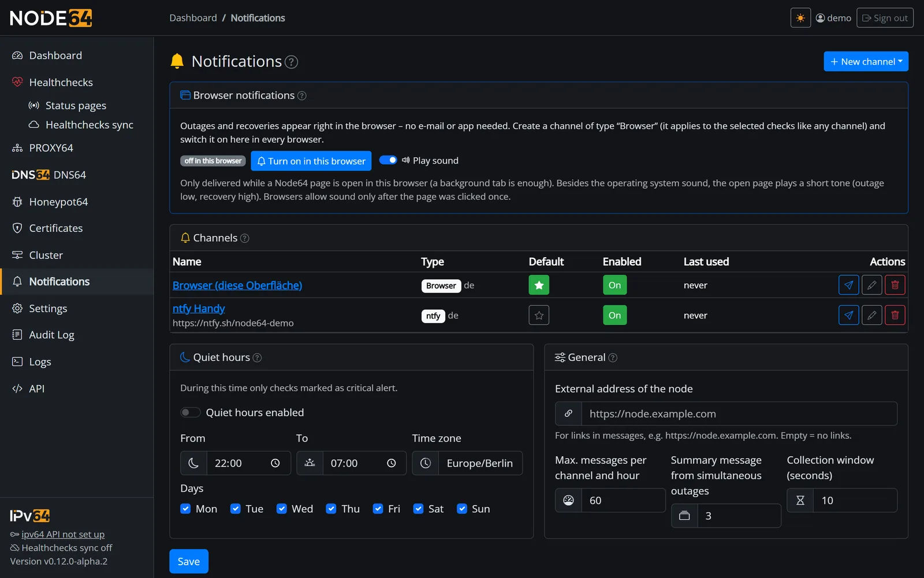The image size is (924, 578).
Task: Click the Node64 logo
Action: point(51,18)
